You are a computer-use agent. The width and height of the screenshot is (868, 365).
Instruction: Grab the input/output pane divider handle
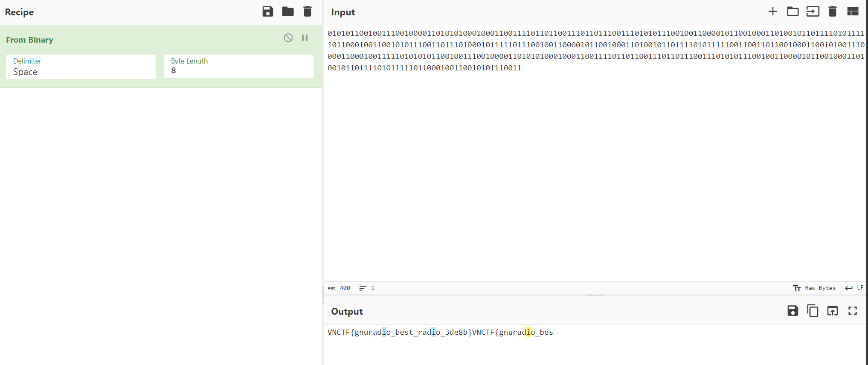coord(595,295)
